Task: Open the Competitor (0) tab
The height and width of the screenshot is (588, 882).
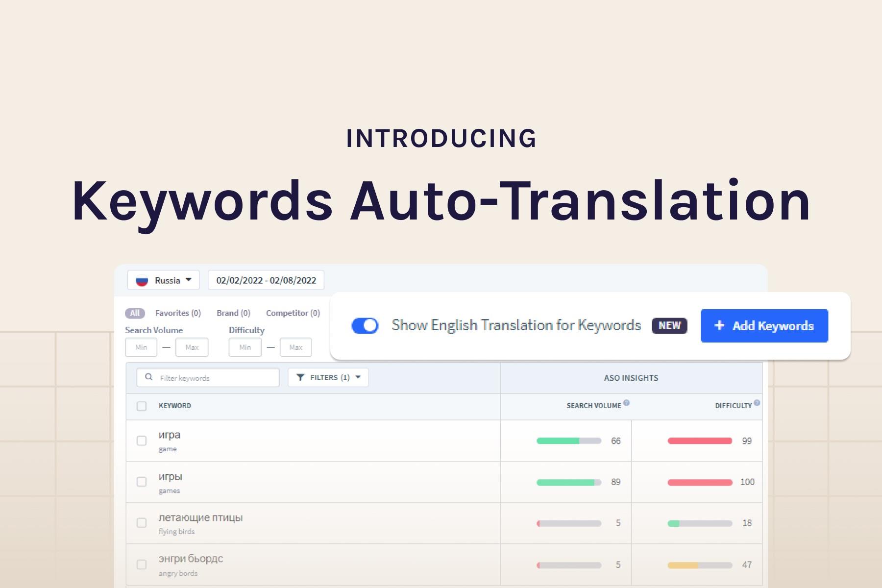Action: point(292,313)
